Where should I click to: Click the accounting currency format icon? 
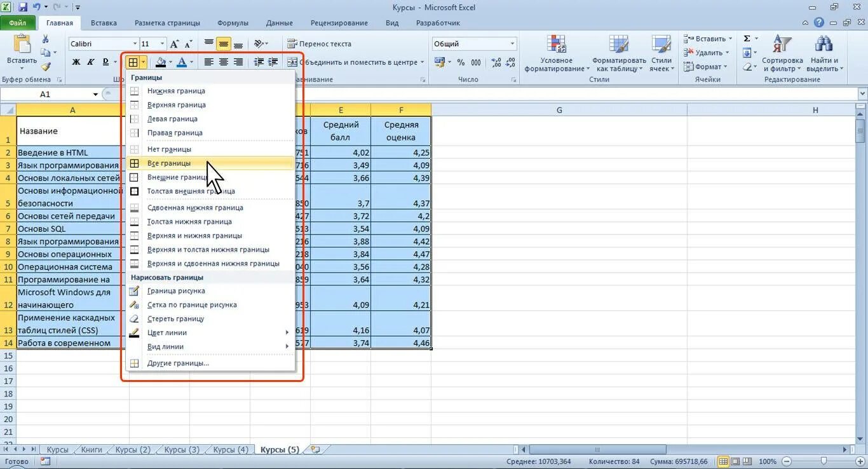pos(440,62)
